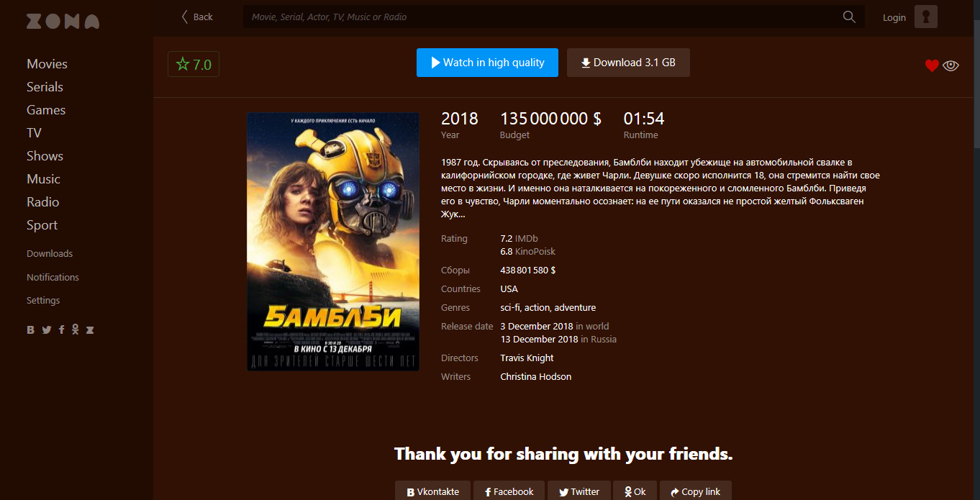980x500 pixels.
Task: Toggle the eye watched icon
Action: tap(951, 65)
